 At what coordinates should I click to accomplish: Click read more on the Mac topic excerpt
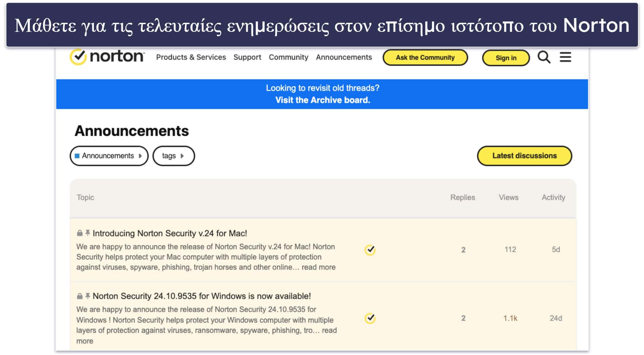click(x=318, y=267)
